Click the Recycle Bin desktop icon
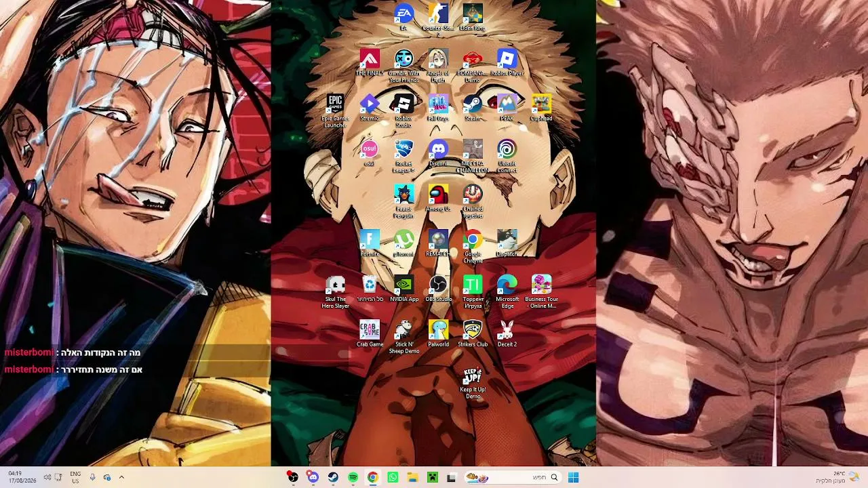 [370, 289]
